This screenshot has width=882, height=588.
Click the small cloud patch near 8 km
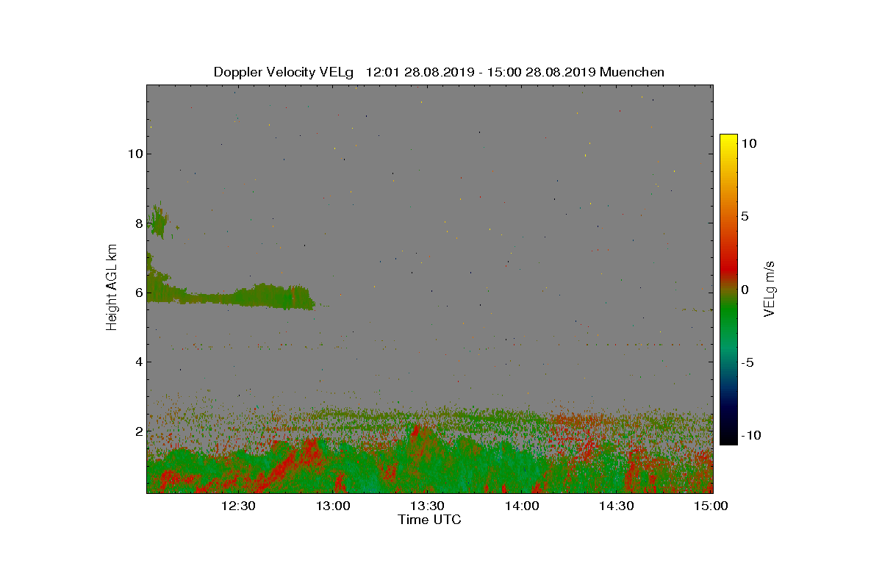[x=158, y=220]
